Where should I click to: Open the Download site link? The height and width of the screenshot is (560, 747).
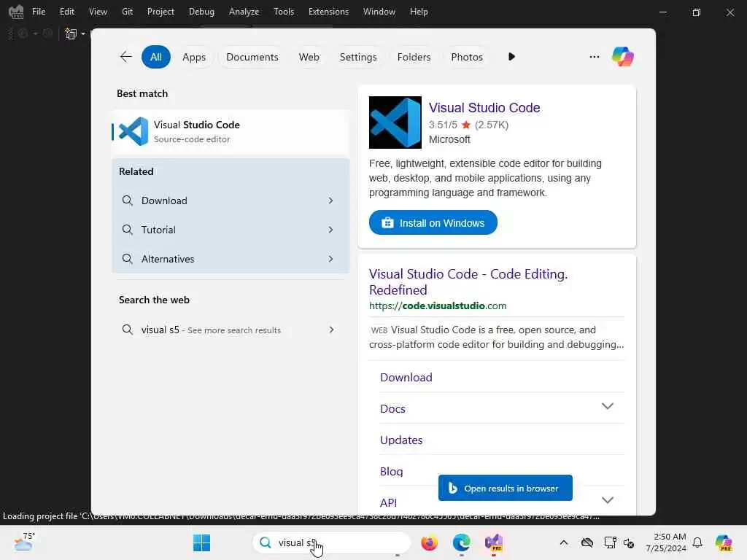[x=406, y=377]
